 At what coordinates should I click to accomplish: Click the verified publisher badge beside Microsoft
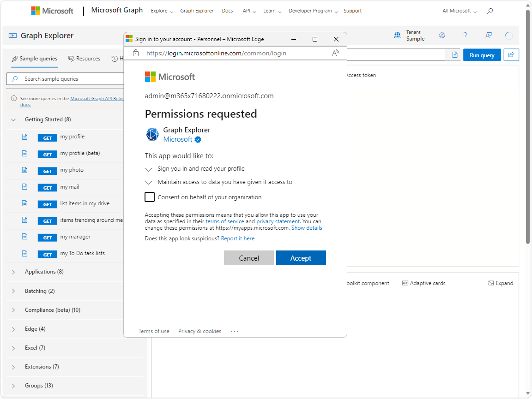[x=198, y=139]
